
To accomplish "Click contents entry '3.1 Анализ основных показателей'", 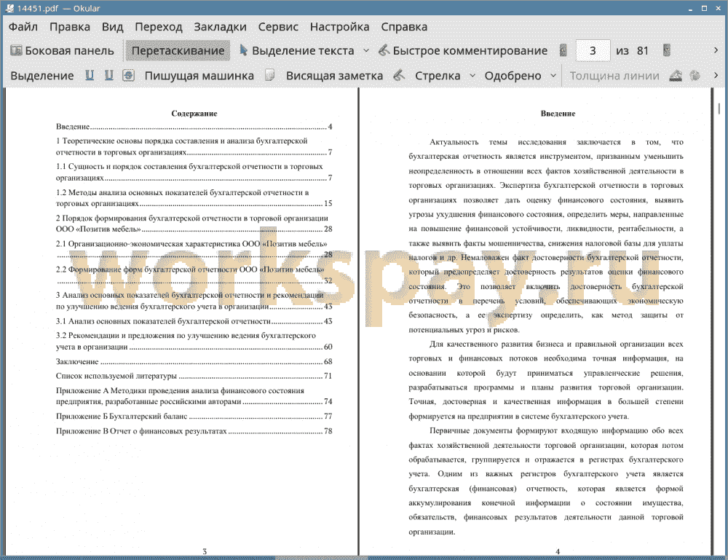I will pyautogui.click(x=194, y=321).
